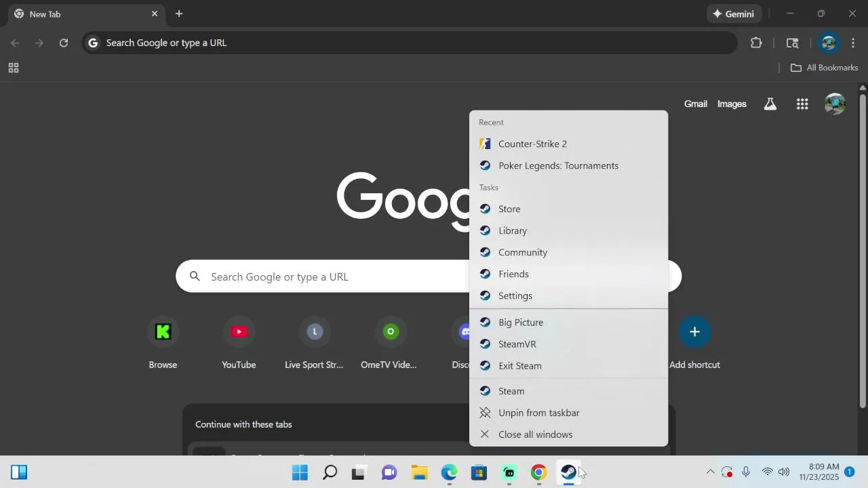The width and height of the screenshot is (868, 488).
Task: Click the Chrome forward arrow
Action: tap(39, 43)
